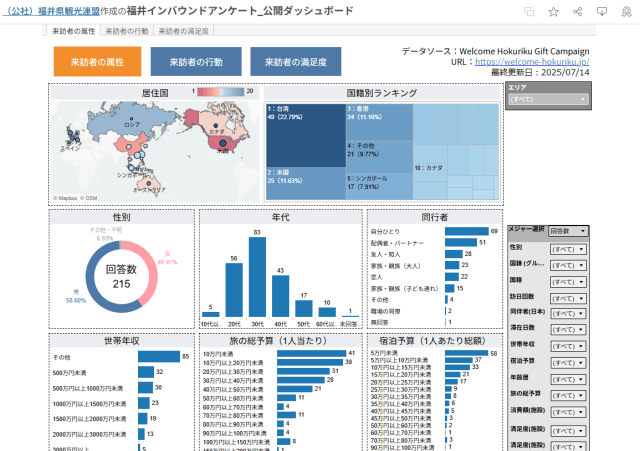Click the duplicate copy icon in the header
The height and width of the screenshot is (451, 640).
click(x=529, y=11)
